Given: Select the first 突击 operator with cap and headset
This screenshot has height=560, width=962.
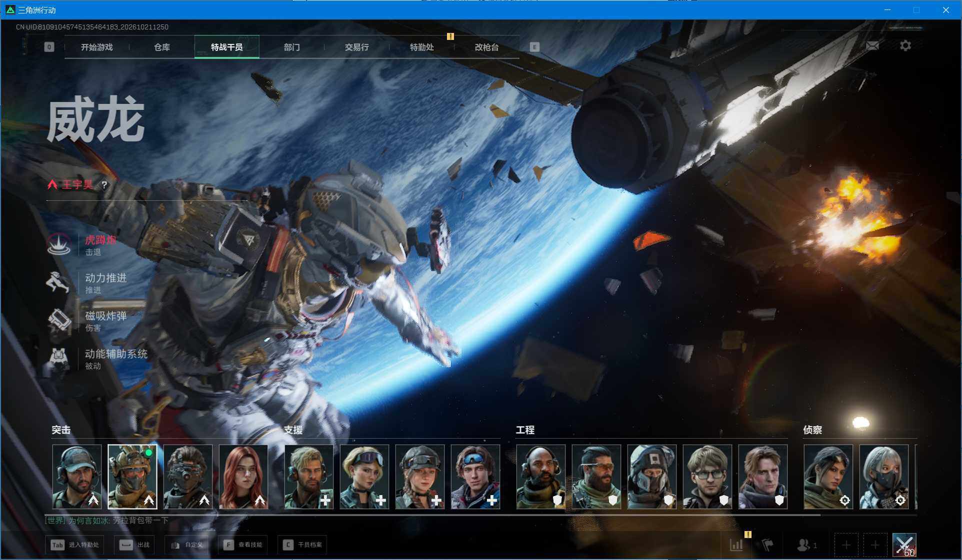Looking at the screenshot, I should point(77,477).
